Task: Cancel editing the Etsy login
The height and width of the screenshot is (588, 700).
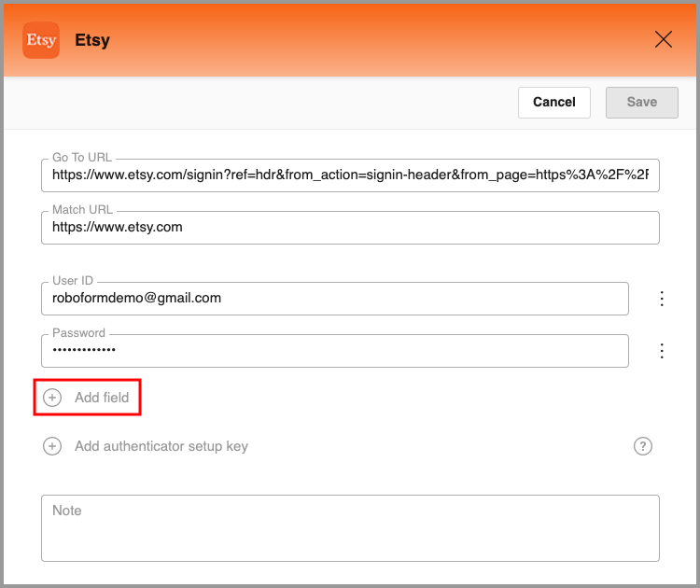Action: coord(554,103)
